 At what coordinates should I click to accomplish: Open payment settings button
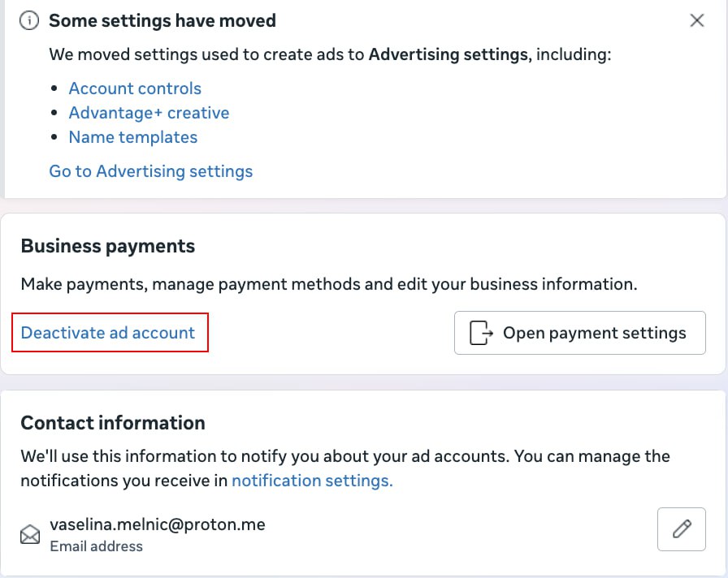[580, 333]
